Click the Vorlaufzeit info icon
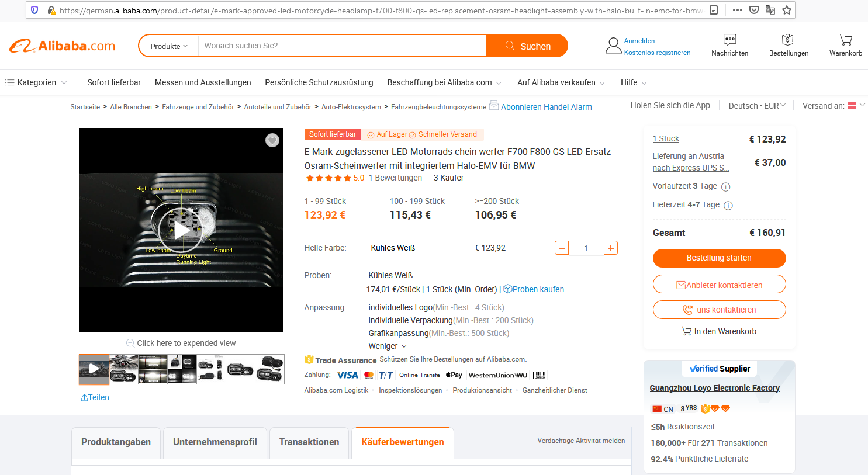This screenshot has height=475, width=868. (726, 187)
